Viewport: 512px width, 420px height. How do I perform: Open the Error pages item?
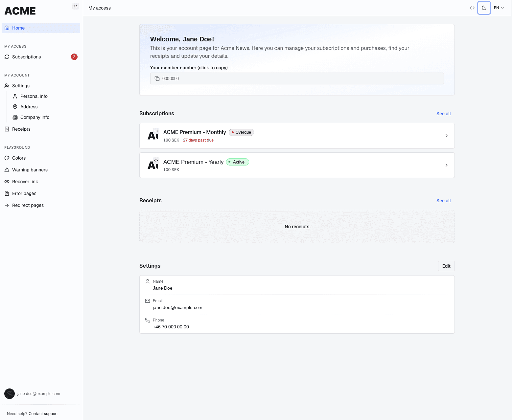[x=41, y=193]
